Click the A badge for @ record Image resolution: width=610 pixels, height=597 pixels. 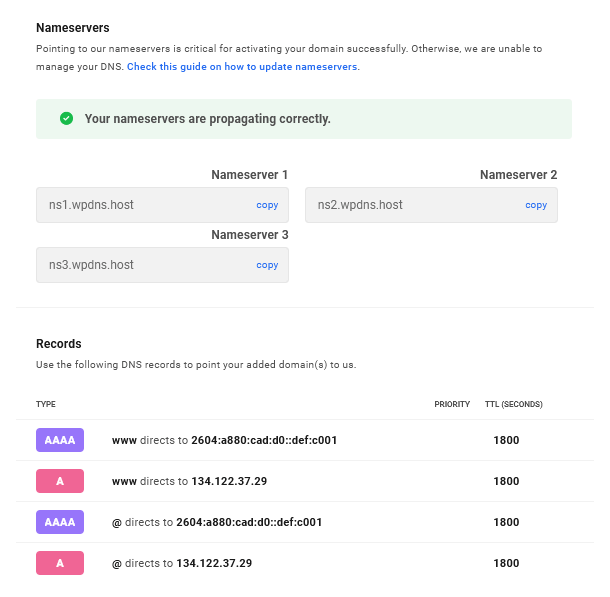coord(60,563)
